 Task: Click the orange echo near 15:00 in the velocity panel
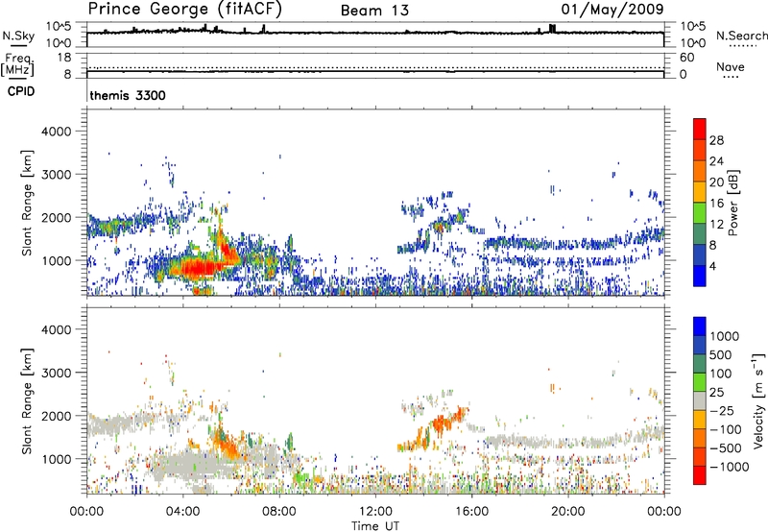coord(444,423)
